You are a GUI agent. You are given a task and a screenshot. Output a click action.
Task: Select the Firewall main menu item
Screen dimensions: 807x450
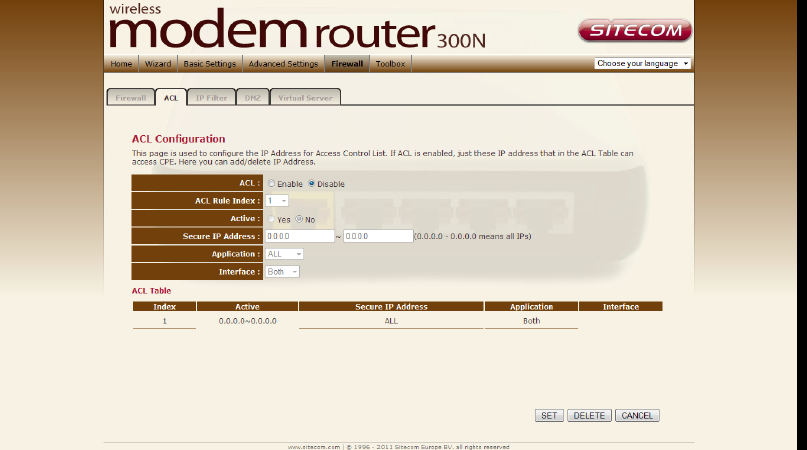click(x=347, y=64)
